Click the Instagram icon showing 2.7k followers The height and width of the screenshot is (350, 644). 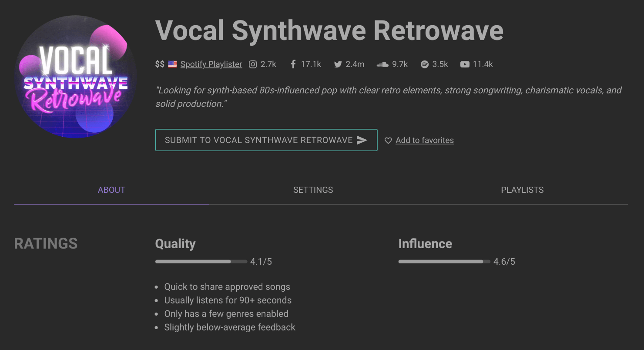[253, 64]
